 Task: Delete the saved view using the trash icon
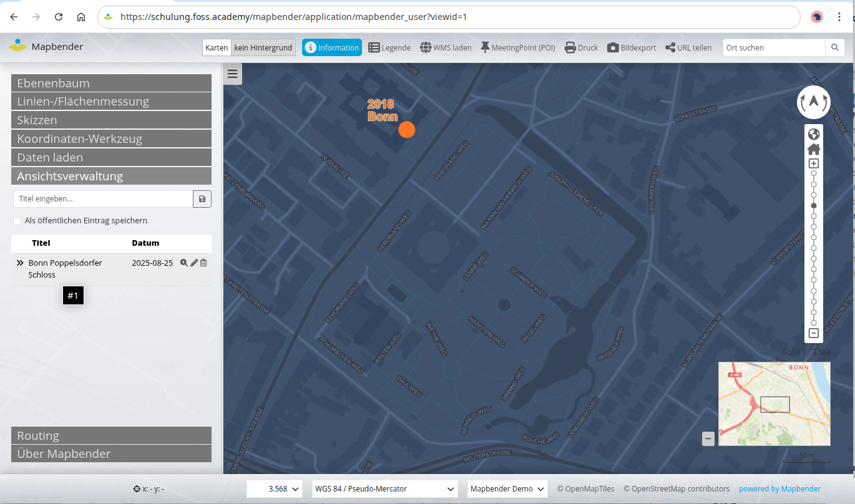(x=203, y=263)
